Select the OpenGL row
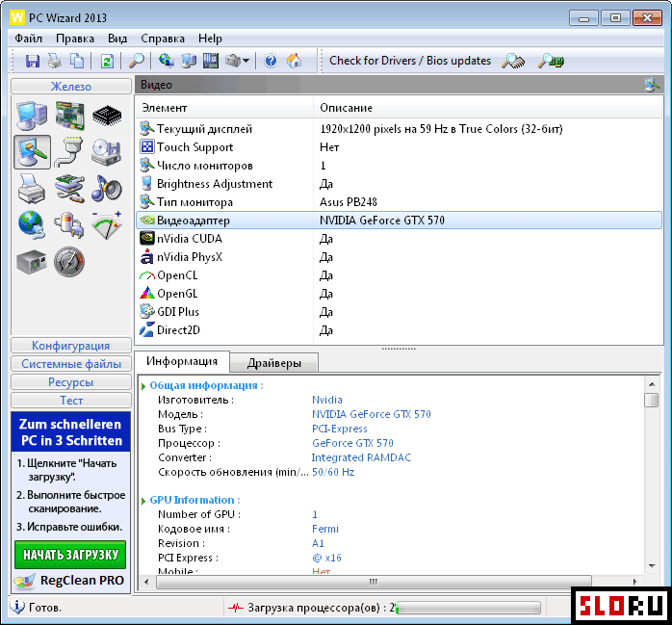The height and width of the screenshot is (625, 672). coord(399,294)
